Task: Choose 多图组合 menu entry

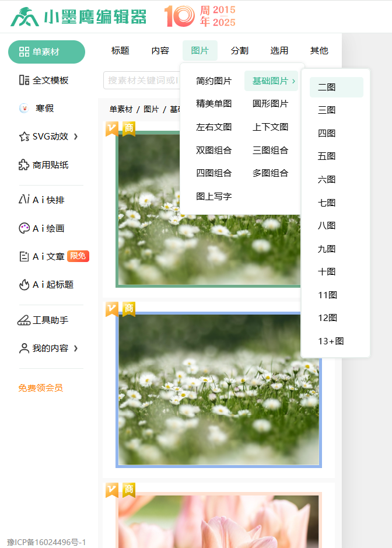Action: click(271, 173)
